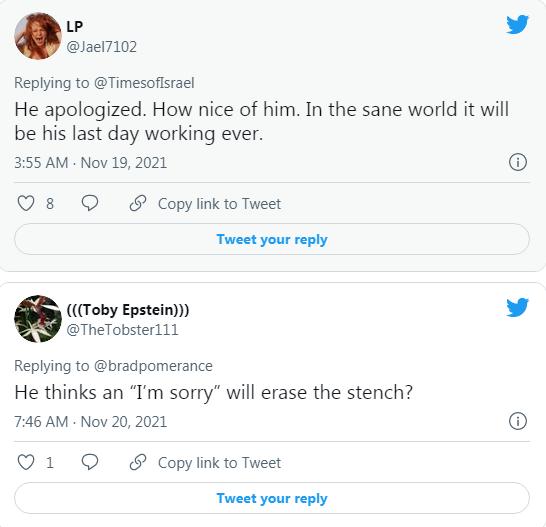This screenshot has height=527, width=546.
Task: Open the 7:46 AM · Nov 20, 2021 timestamp
Action: tap(91, 421)
